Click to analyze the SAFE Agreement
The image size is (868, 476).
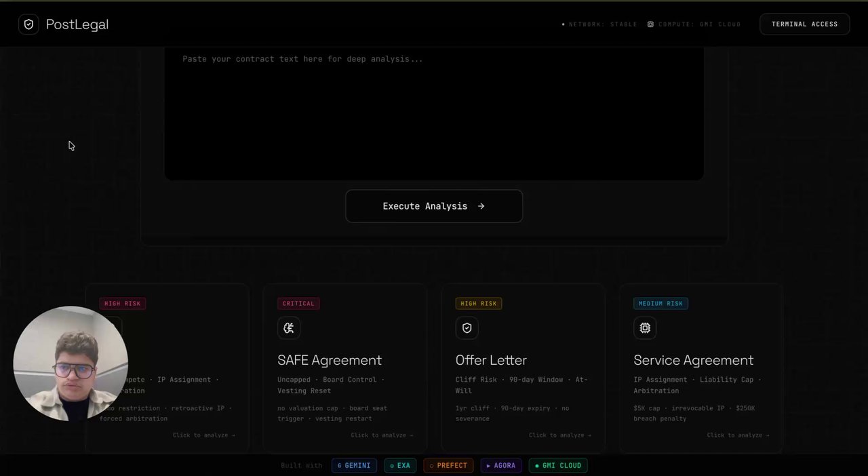[382, 435]
